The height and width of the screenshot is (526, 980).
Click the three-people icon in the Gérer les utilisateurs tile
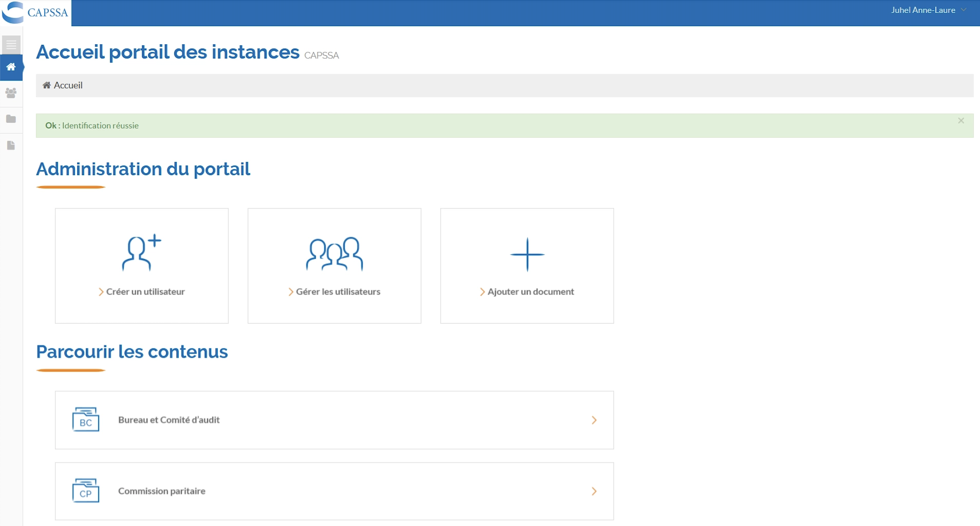[x=334, y=253]
